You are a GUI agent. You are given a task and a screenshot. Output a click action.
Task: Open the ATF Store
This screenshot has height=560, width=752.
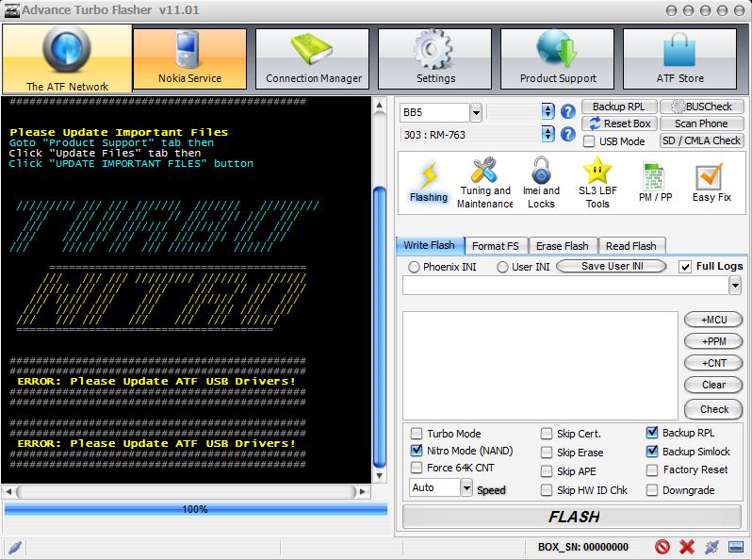point(680,58)
